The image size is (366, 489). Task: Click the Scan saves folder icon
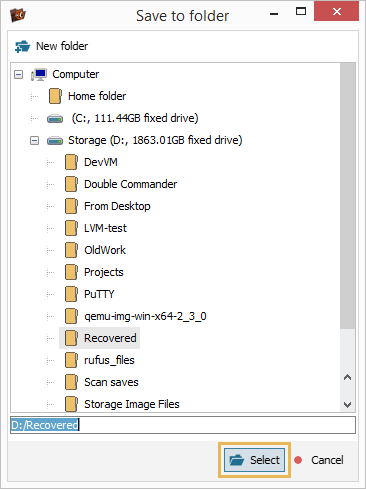pos(71,382)
